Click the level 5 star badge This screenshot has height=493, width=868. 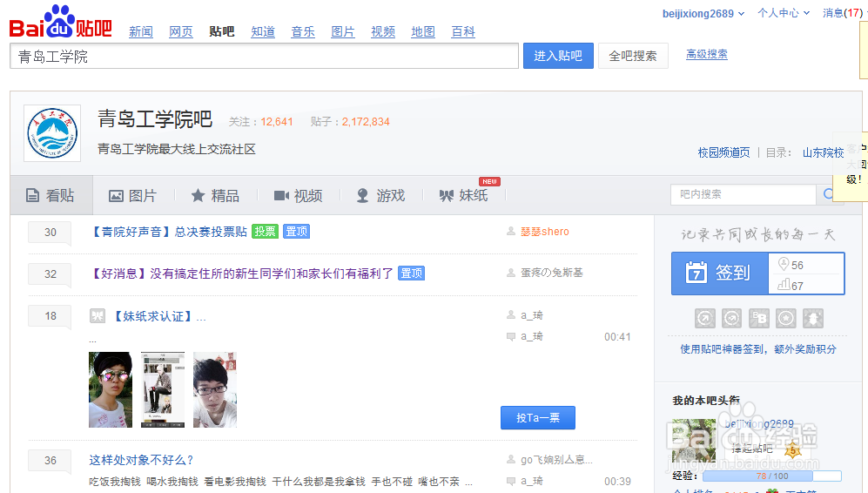pos(793,449)
